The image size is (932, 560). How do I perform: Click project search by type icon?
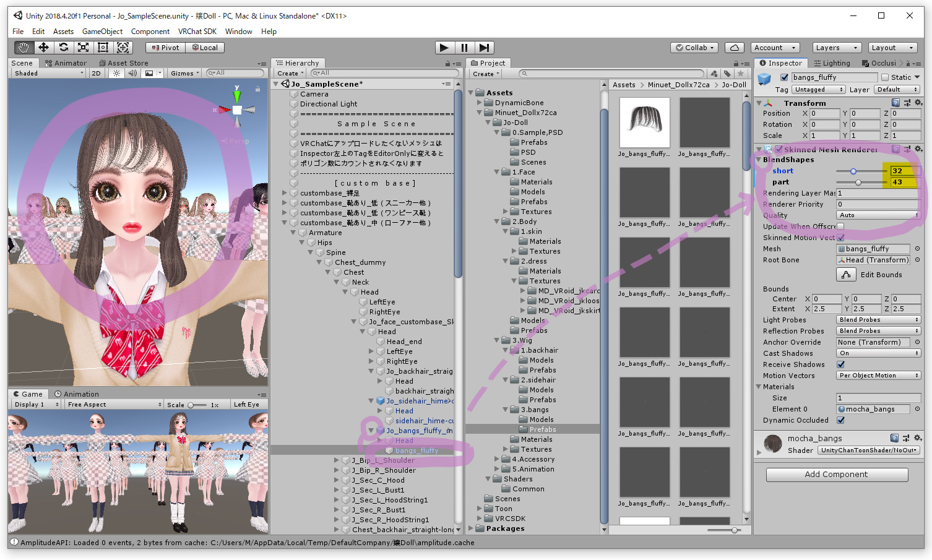pos(714,74)
